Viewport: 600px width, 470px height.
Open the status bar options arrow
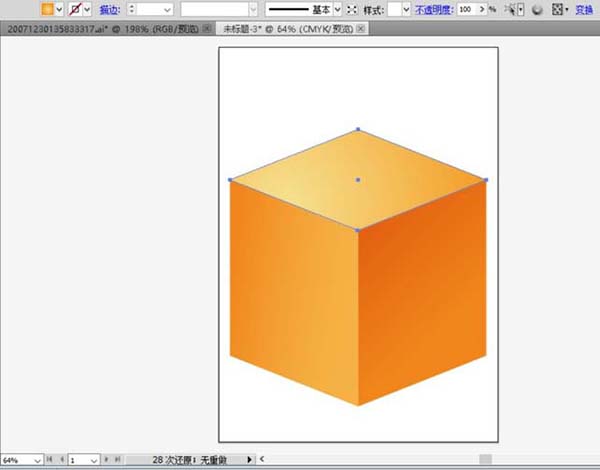coord(249,459)
